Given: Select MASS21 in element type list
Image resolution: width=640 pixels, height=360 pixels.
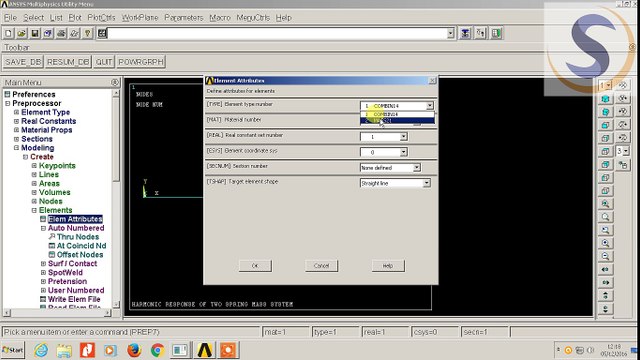Looking at the screenshot, I should (x=397, y=121).
